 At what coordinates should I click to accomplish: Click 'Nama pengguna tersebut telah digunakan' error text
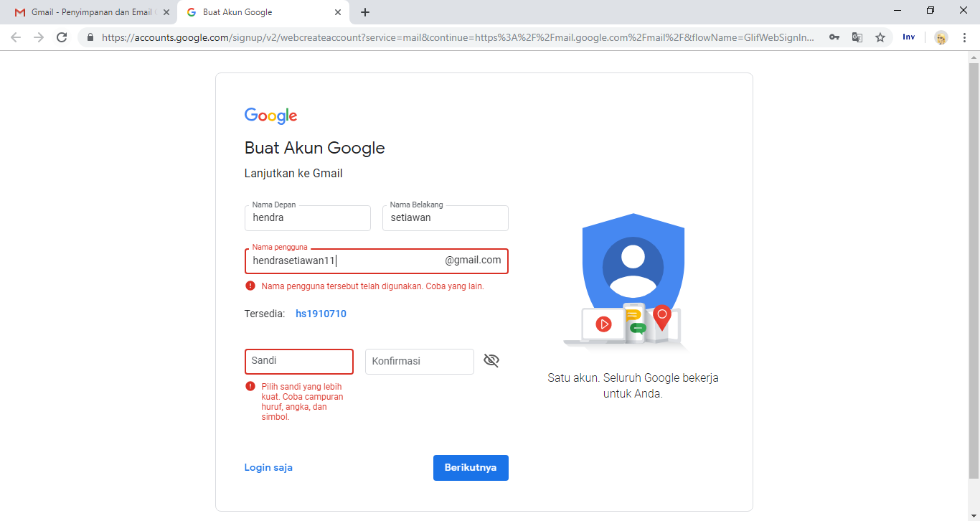pyautogui.click(x=373, y=286)
